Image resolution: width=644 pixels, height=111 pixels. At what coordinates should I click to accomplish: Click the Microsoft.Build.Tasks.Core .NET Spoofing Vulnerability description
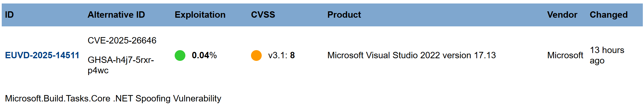[113, 99]
